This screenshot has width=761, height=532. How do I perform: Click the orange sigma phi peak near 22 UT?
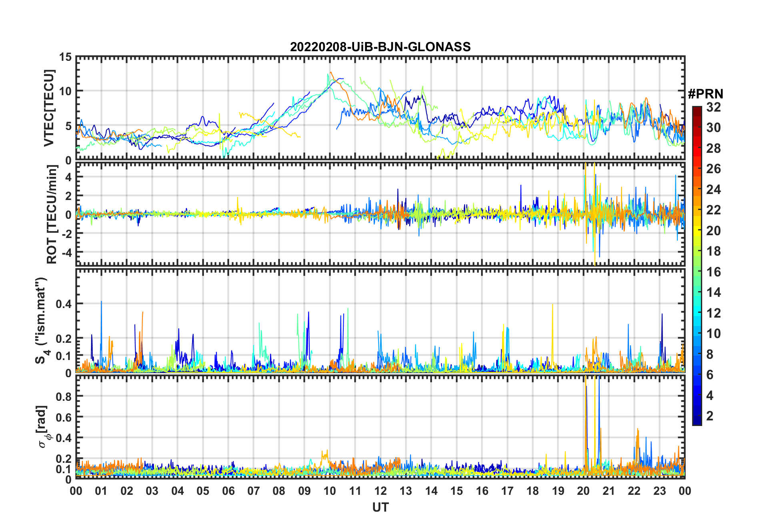637,430
